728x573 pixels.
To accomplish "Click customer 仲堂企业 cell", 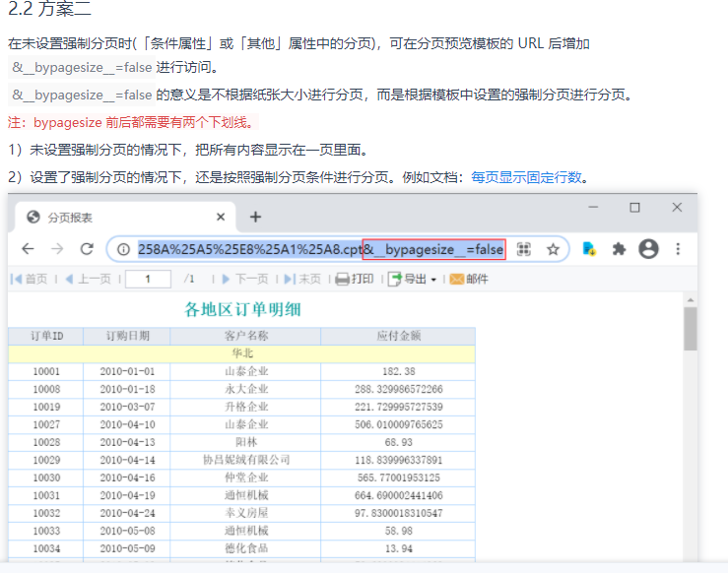I will (x=245, y=477).
